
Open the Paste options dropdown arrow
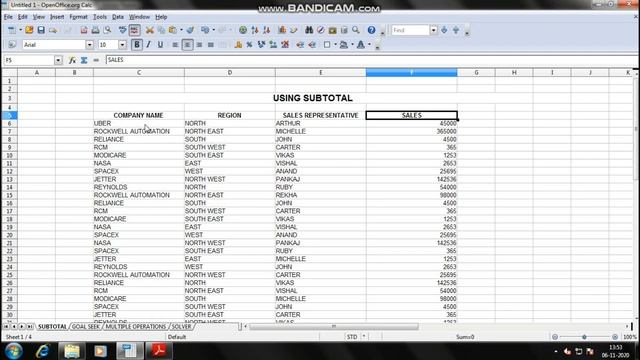181,30
